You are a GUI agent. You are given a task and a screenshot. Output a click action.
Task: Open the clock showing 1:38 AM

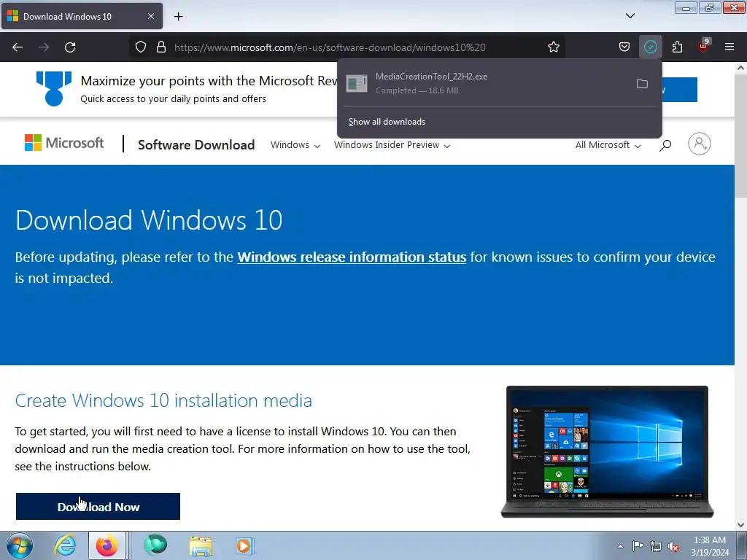click(x=710, y=546)
